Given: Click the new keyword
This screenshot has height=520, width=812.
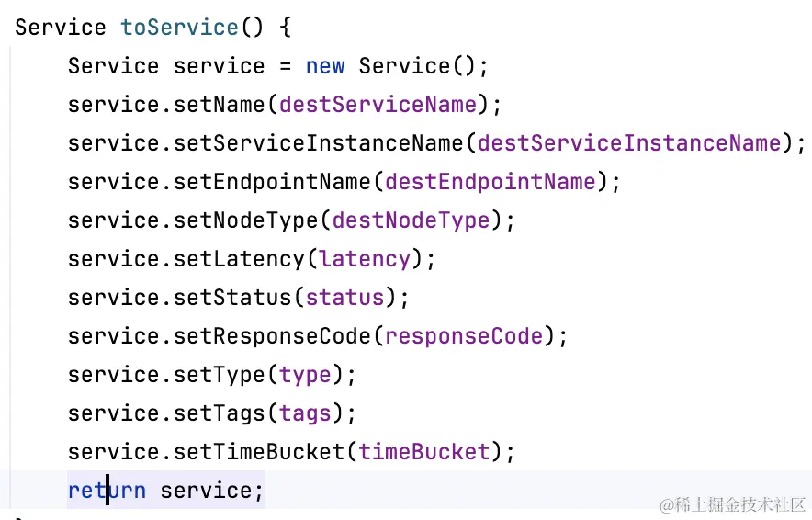Looking at the screenshot, I should pyautogui.click(x=324, y=66).
